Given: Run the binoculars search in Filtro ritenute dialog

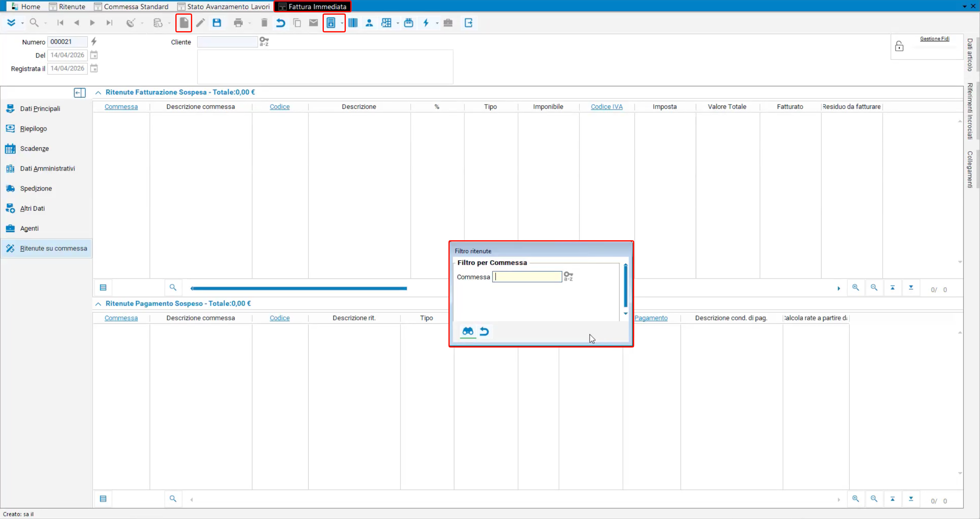Looking at the screenshot, I should pyautogui.click(x=468, y=331).
